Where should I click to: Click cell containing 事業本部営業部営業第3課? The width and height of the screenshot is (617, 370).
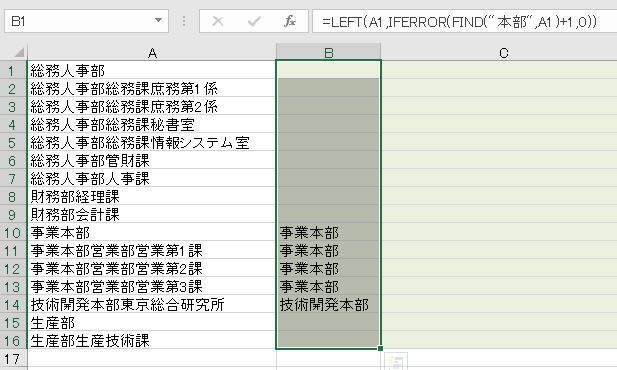point(152,287)
